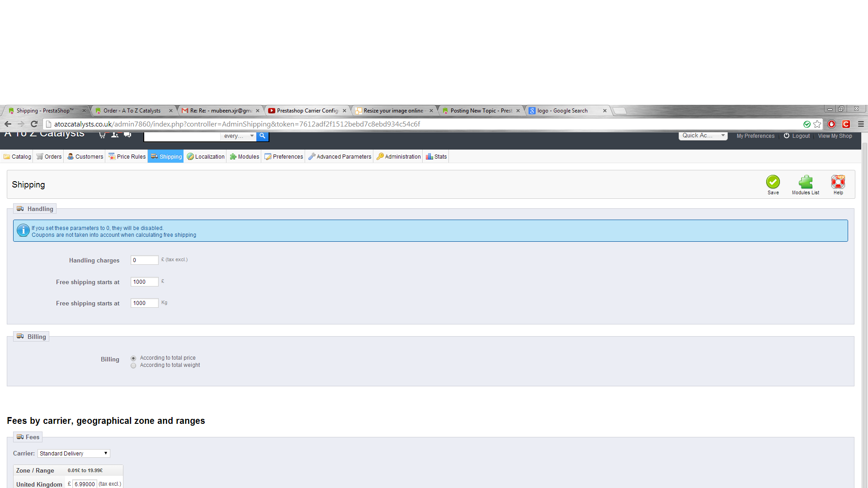Open the Carrier Standard Delivery dropdown
The width and height of the screenshot is (868, 488).
[74, 453]
